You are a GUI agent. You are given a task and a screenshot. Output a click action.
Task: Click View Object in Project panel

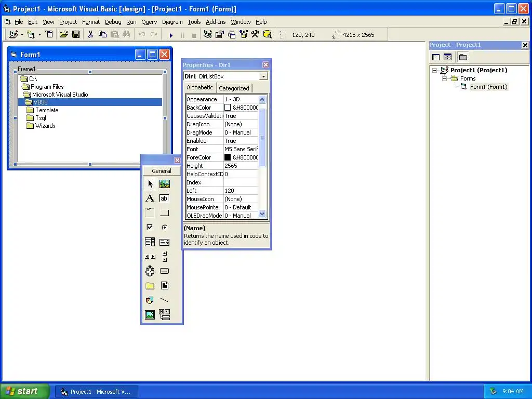[x=447, y=57]
